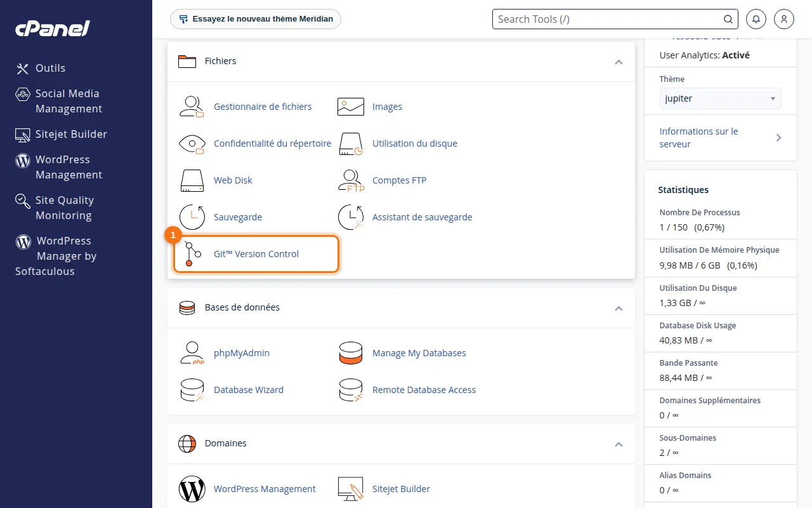
Task: Click the WordPress Management icon in Domaines
Action: [192, 489]
